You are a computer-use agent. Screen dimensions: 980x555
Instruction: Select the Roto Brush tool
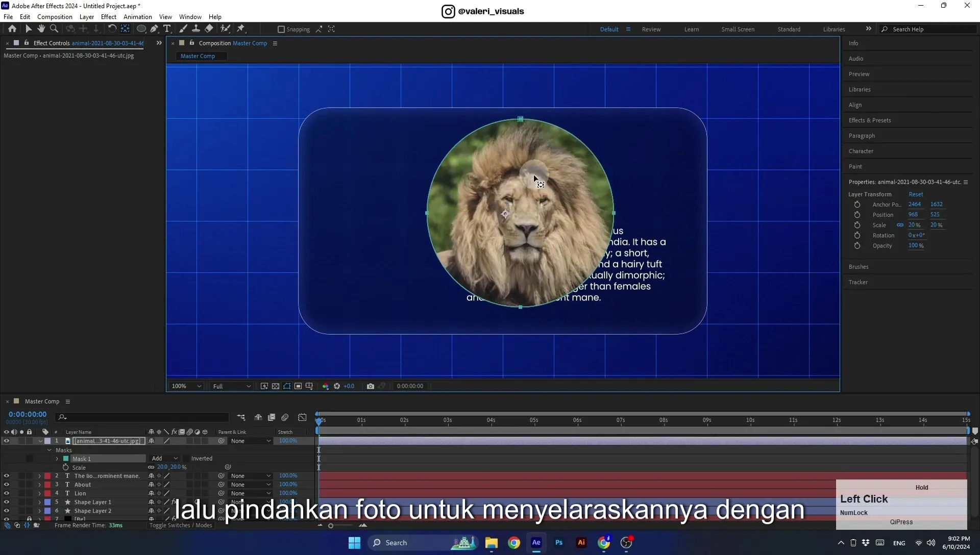(x=225, y=29)
